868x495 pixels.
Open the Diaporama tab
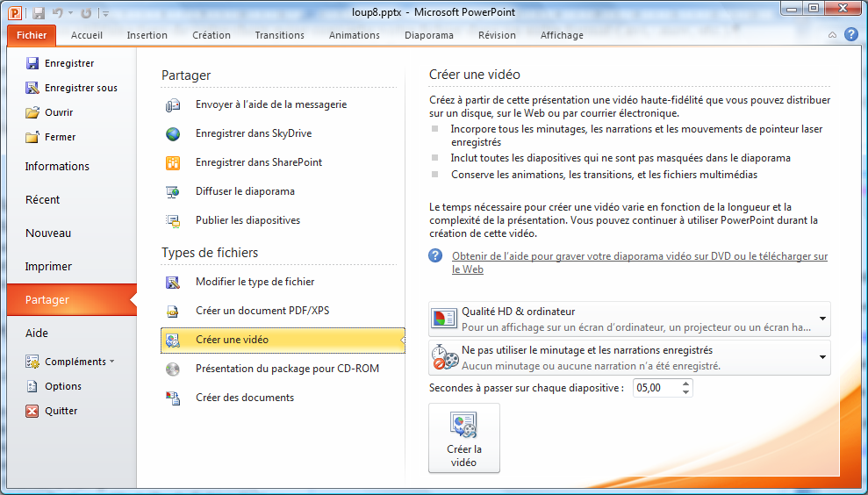pos(429,35)
